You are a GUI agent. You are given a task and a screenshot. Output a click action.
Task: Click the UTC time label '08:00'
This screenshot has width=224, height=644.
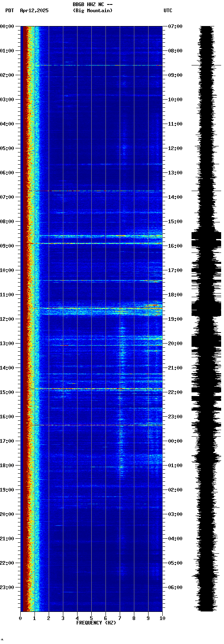(175, 51)
